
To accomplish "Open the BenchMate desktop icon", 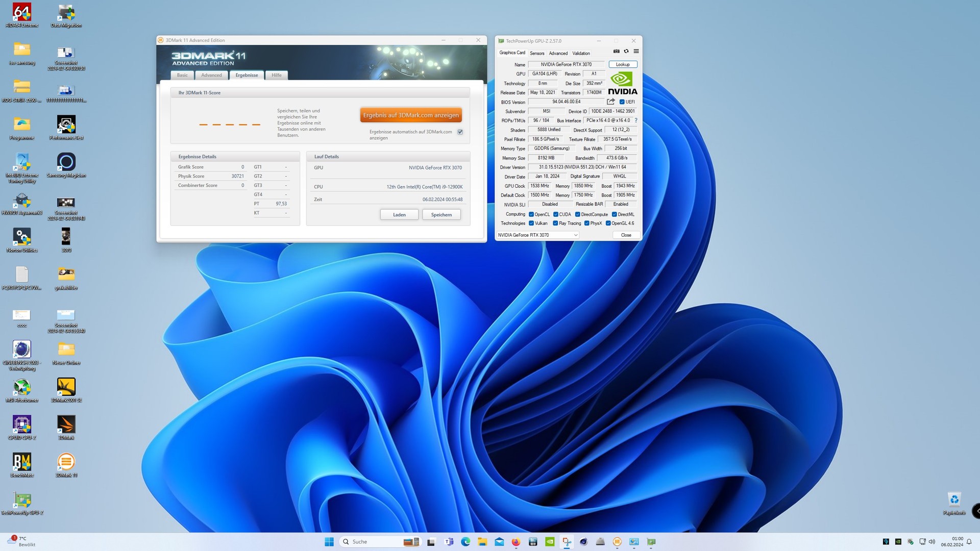I will tap(22, 465).
